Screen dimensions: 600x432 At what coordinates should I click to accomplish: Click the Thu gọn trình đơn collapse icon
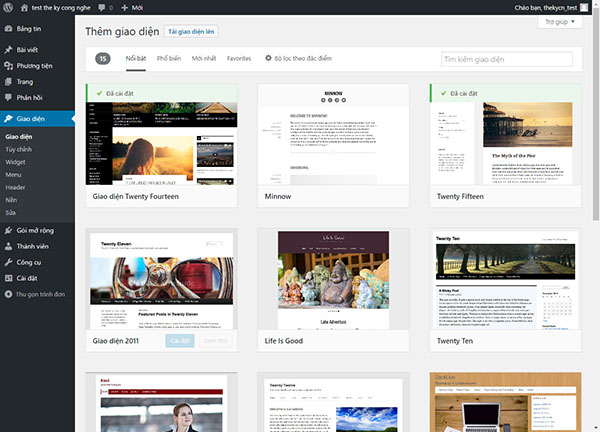tap(8, 294)
